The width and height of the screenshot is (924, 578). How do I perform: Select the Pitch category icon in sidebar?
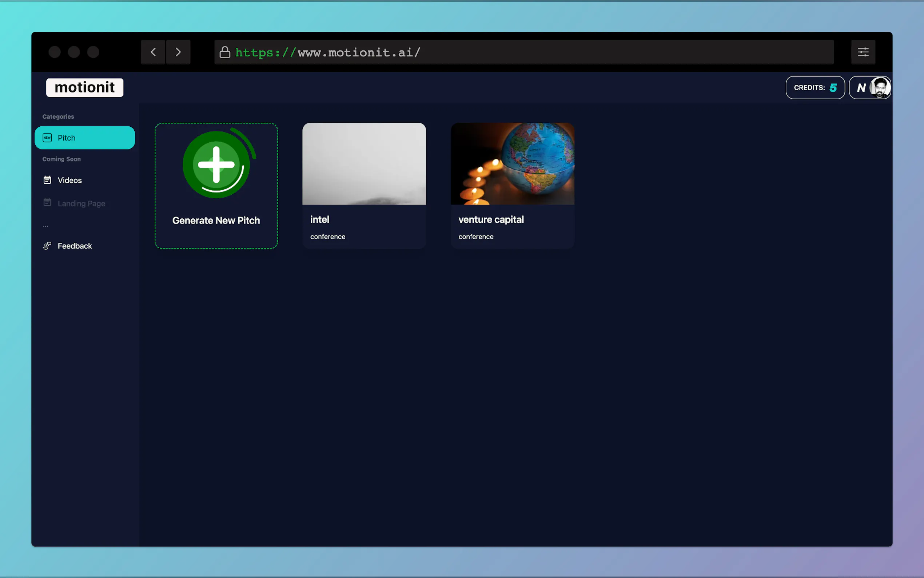pos(47,138)
